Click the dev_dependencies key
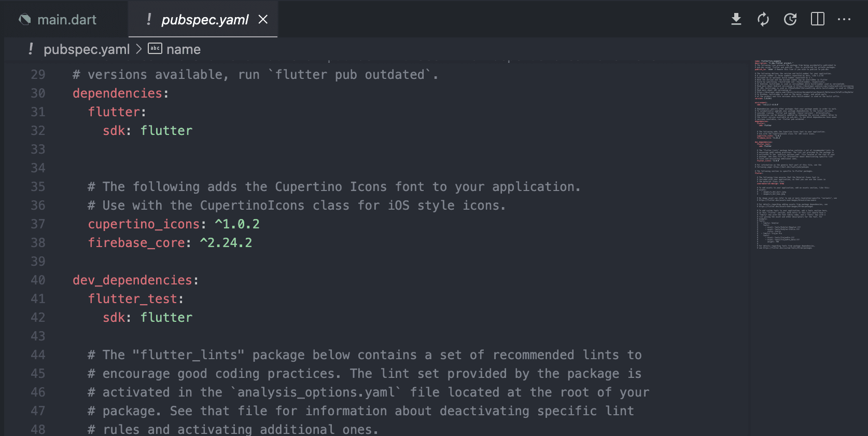868x436 pixels. tap(132, 280)
